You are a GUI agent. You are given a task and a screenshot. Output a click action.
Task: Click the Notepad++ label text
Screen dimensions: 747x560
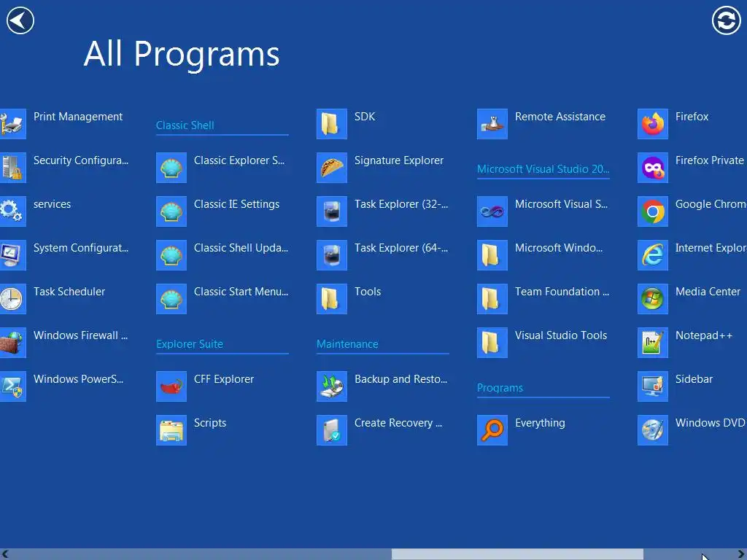coord(704,335)
